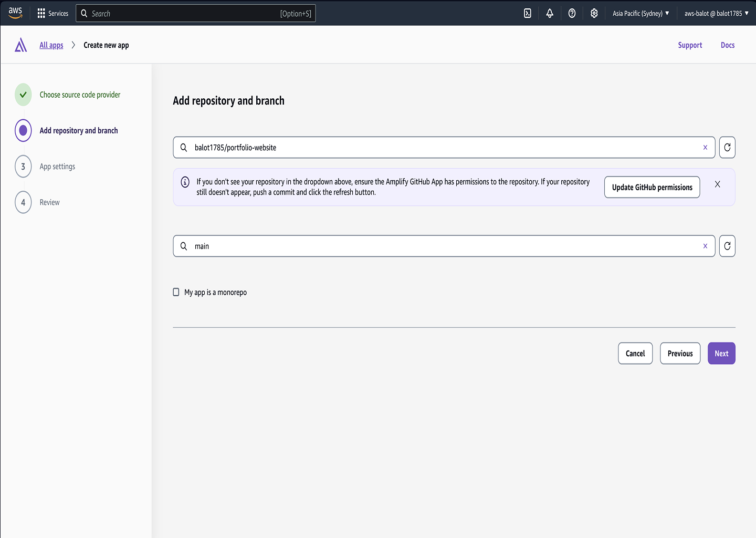Open the notifications bell

(550, 14)
